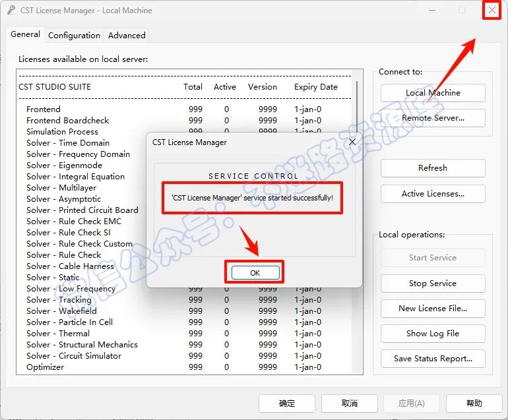508x420 pixels.
Task: Connect to Local Machine
Action: pos(433,92)
